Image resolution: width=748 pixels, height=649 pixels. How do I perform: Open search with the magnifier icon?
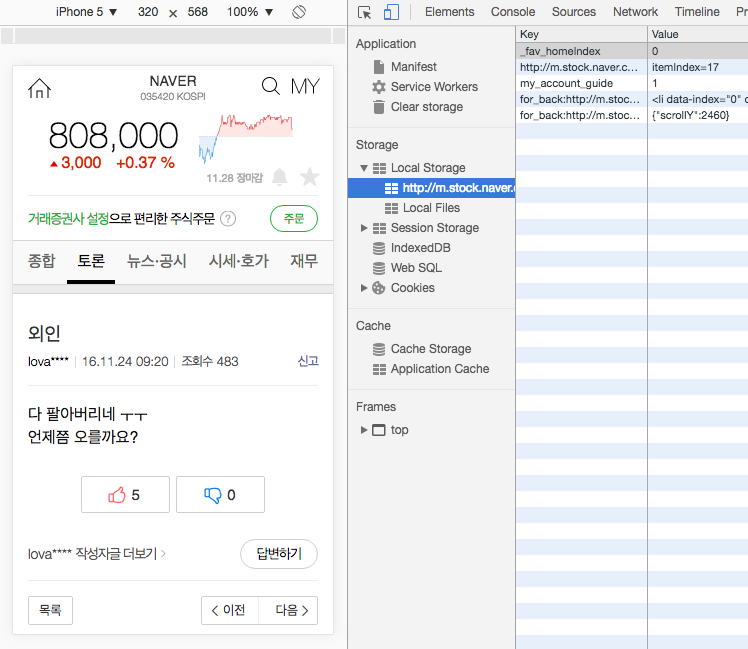[x=270, y=86]
